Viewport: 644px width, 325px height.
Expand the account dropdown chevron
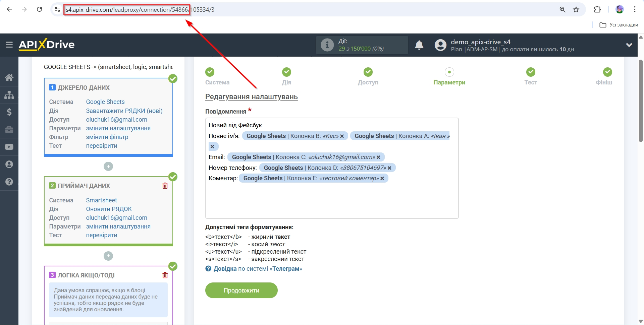pos(629,45)
